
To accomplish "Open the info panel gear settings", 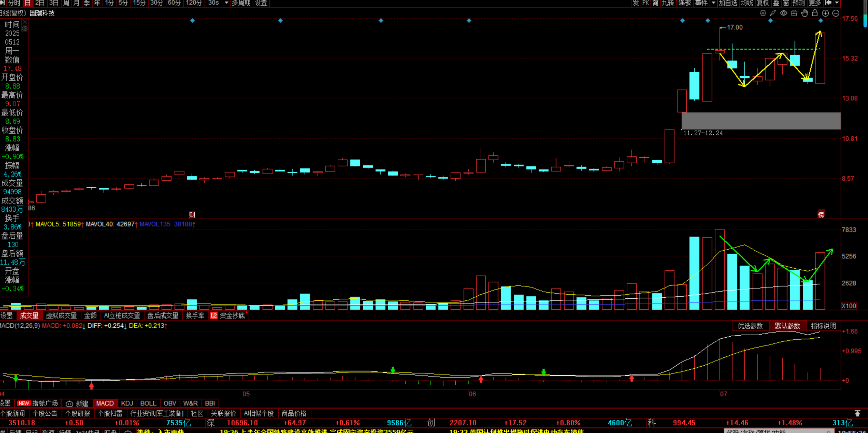I will pos(25,29).
